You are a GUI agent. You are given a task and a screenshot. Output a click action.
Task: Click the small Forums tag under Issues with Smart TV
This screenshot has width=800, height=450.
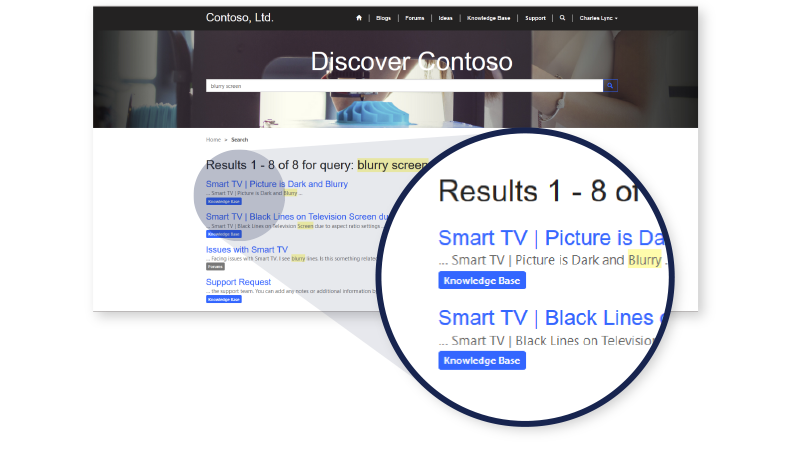coord(215,266)
